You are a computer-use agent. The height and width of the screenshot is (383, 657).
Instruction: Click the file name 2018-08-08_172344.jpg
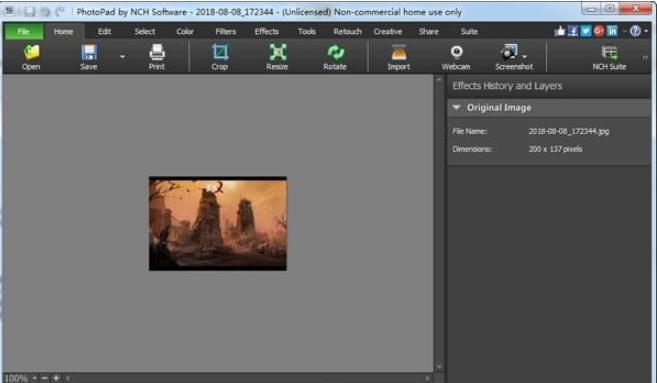click(569, 131)
